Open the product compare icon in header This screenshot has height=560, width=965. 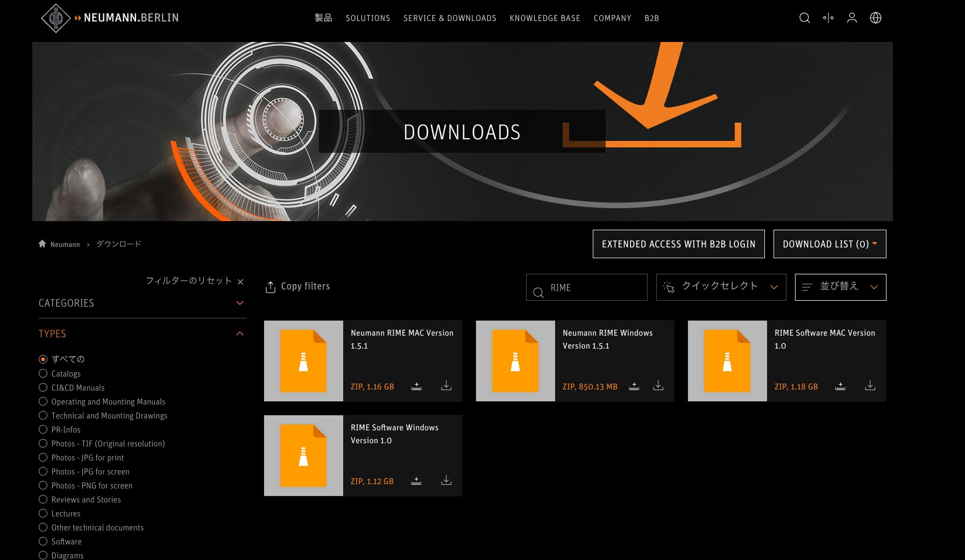828,18
